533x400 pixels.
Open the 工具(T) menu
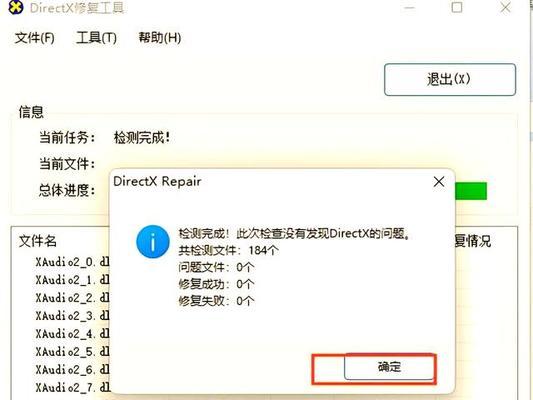pos(97,37)
